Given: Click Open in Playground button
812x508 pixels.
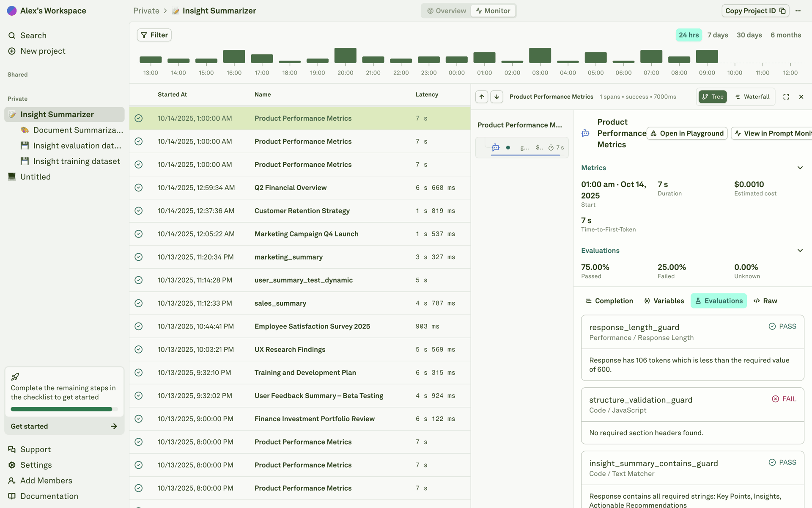Looking at the screenshot, I should 687,133.
